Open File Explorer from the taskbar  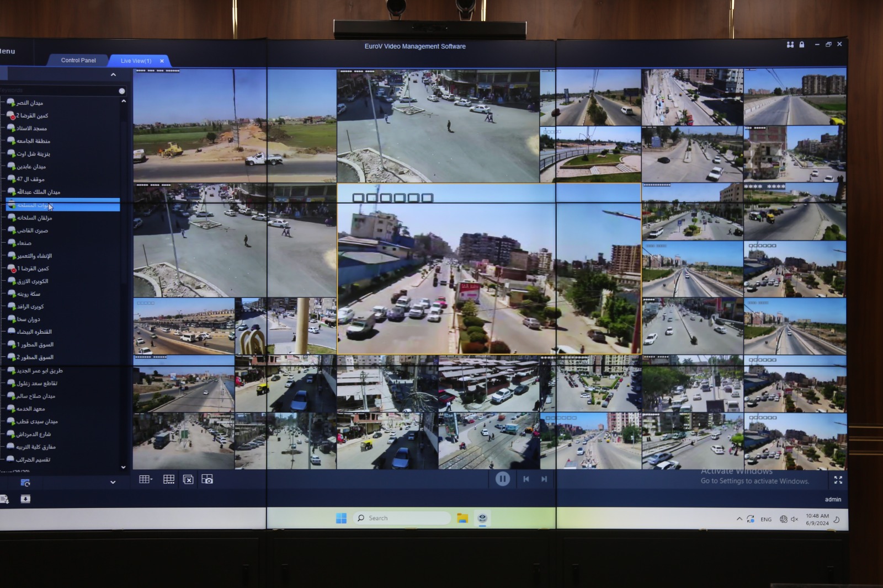click(x=462, y=518)
